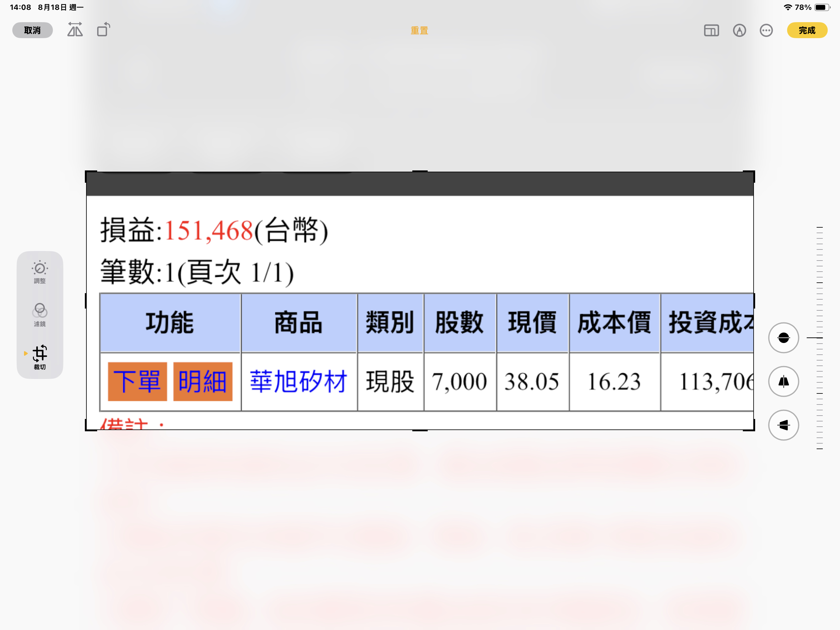Select the 裁切 crop tab
This screenshot has height=630, width=840.
pyautogui.click(x=39, y=357)
